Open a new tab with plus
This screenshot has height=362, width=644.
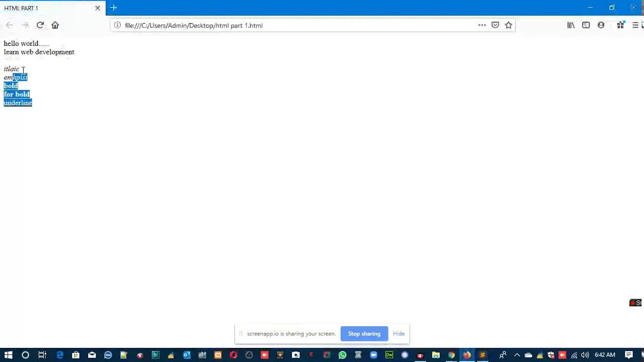point(114,8)
